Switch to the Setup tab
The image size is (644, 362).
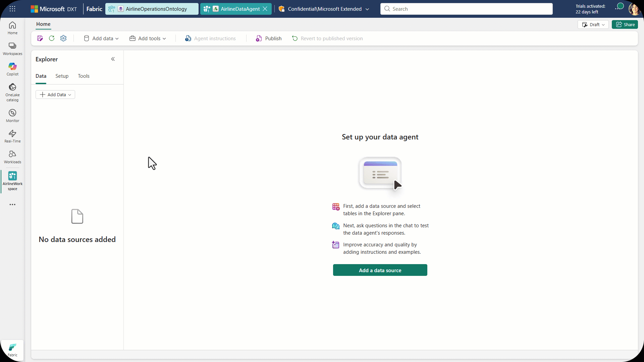(x=62, y=76)
